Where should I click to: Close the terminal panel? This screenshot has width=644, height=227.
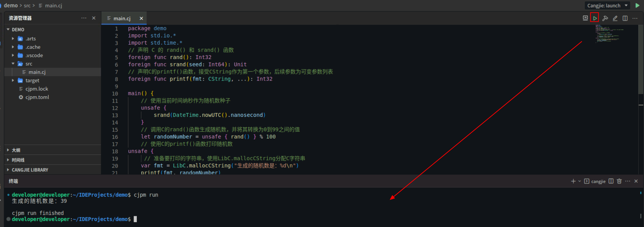click(x=636, y=181)
